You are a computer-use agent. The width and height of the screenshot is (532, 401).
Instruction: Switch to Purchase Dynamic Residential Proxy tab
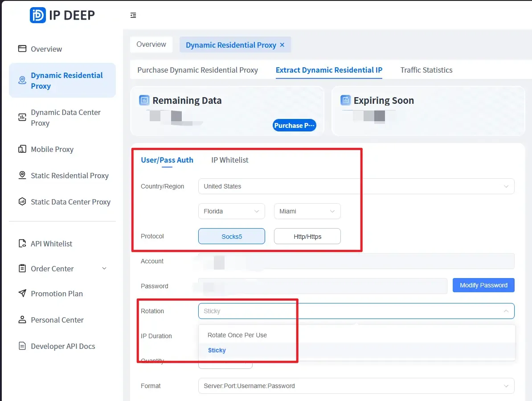pyautogui.click(x=197, y=70)
